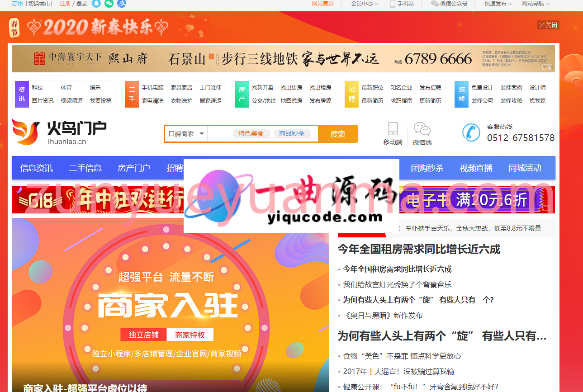The image size is (583, 392).
Task: Click the 微信公众号 WeChat icon
Action: pyautogui.click(x=435, y=4)
